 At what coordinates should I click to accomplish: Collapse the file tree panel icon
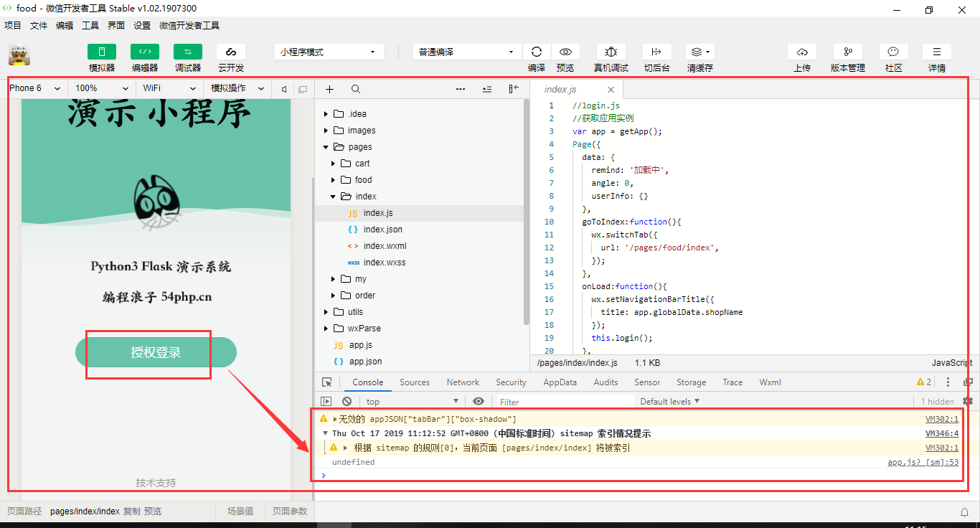pos(514,89)
